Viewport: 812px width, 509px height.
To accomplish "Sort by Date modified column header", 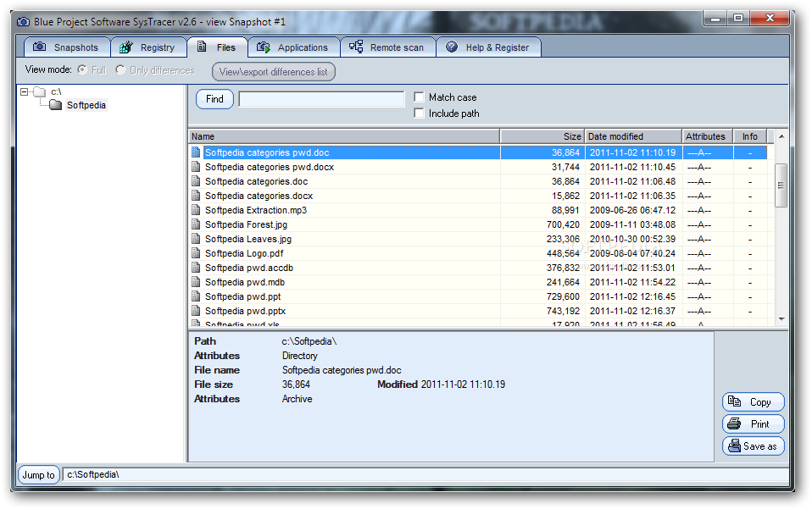I will (633, 136).
